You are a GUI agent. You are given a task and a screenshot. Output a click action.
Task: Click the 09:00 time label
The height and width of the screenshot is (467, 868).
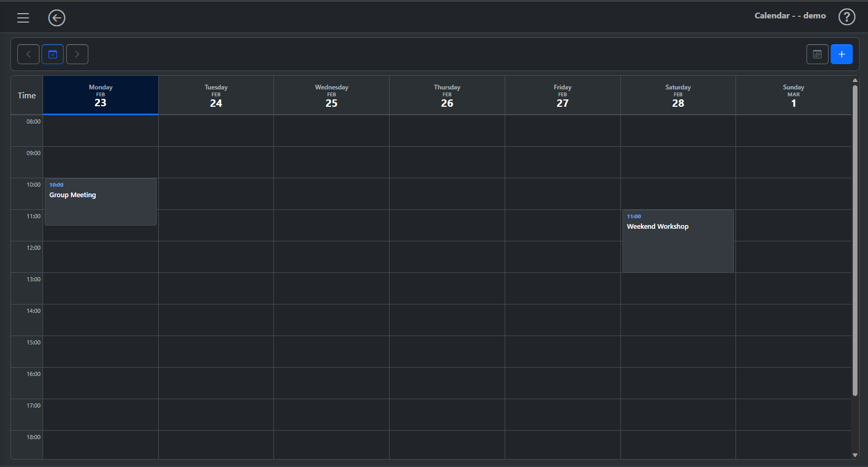tap(34, 153)
